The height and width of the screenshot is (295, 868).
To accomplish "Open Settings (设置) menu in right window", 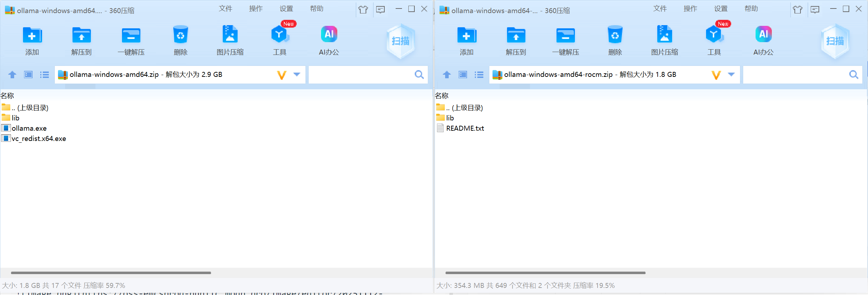I will click(721, 8).
